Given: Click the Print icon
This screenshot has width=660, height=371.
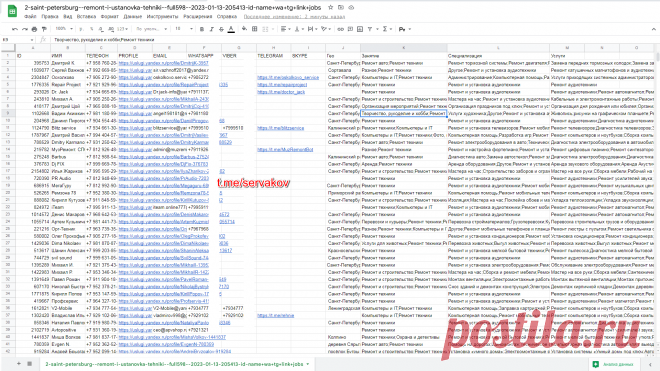Looking at the screenshot, I should [34, 29].
